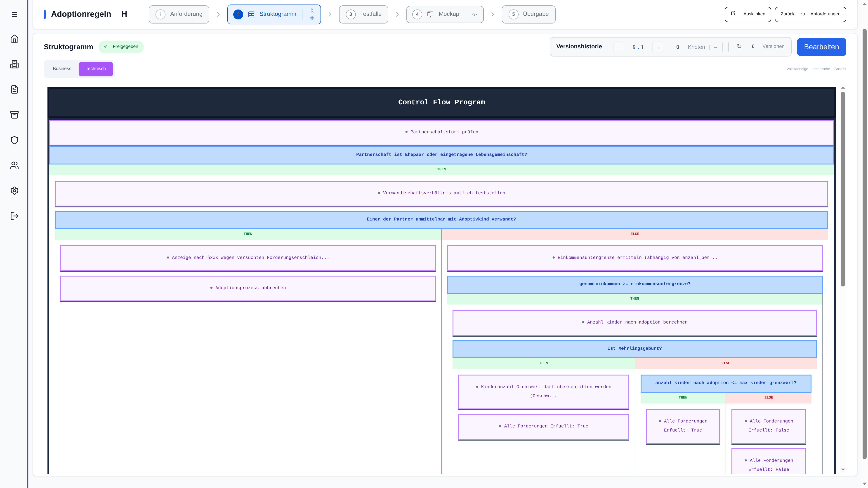Click the code icon beside Mockup
The image size is (868, 488).
pyautogui.click(x=474, y=14)
